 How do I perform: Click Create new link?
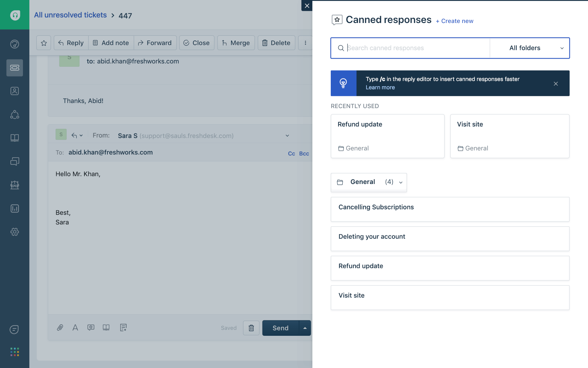coord(454,21)
